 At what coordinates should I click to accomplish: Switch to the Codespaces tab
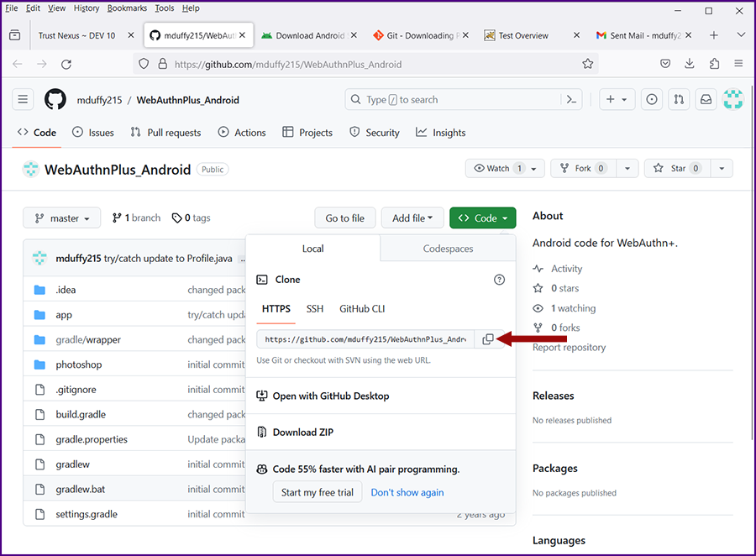pyautogui.click(x=448, y=249)
